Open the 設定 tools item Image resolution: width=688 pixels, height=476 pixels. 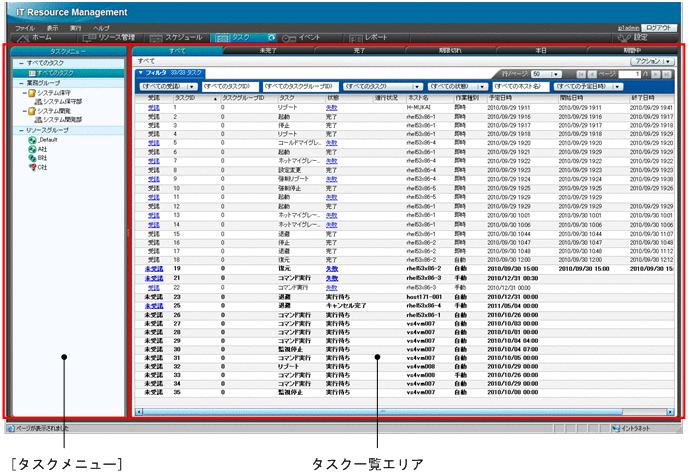[x=632, y=38]
